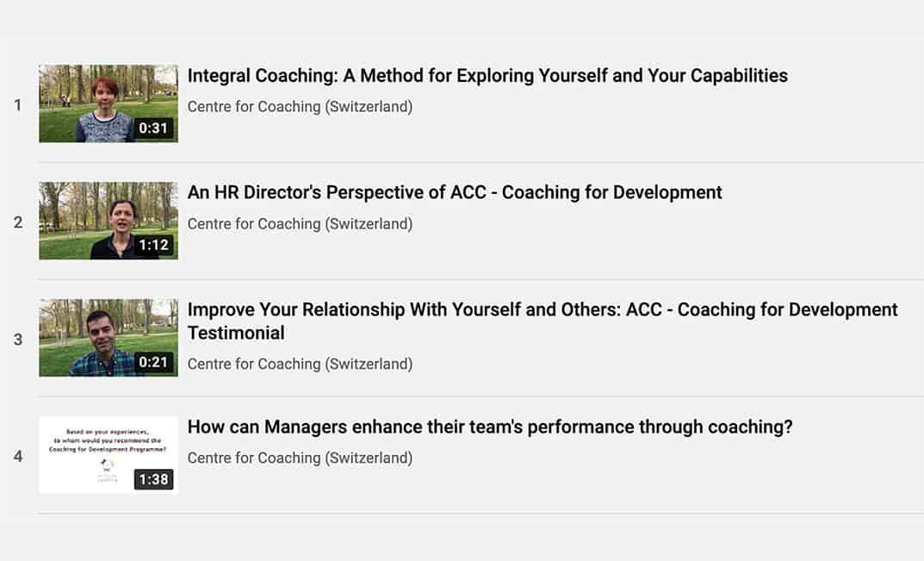The width and height of the screenshot is (924, 561).
Task: Open the channel name below the HR Director's Perspective title
Action: tap(300, 224)
